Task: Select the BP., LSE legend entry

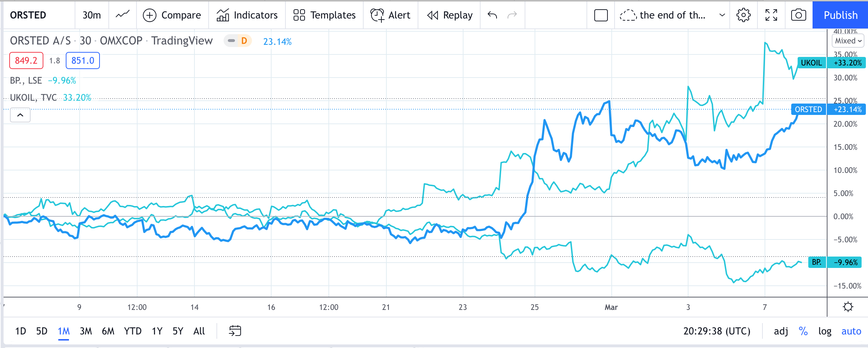Action: click(x=26, y=81)
